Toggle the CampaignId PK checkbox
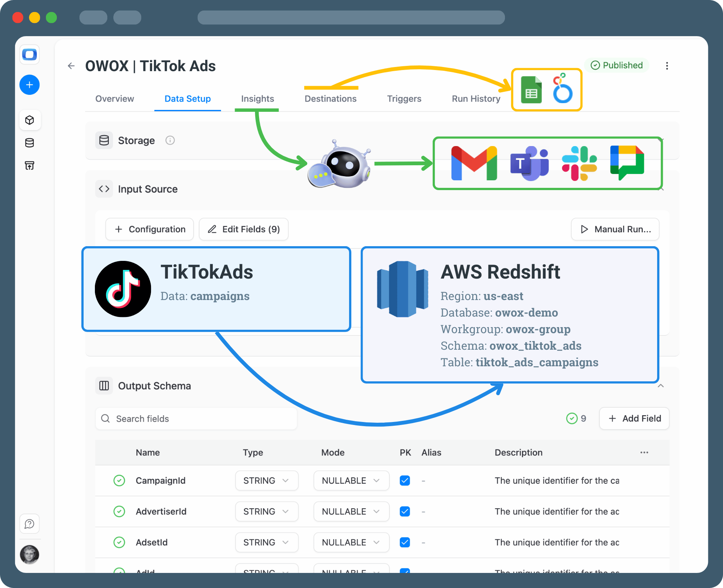723x588 pixels. pos(405,481)
